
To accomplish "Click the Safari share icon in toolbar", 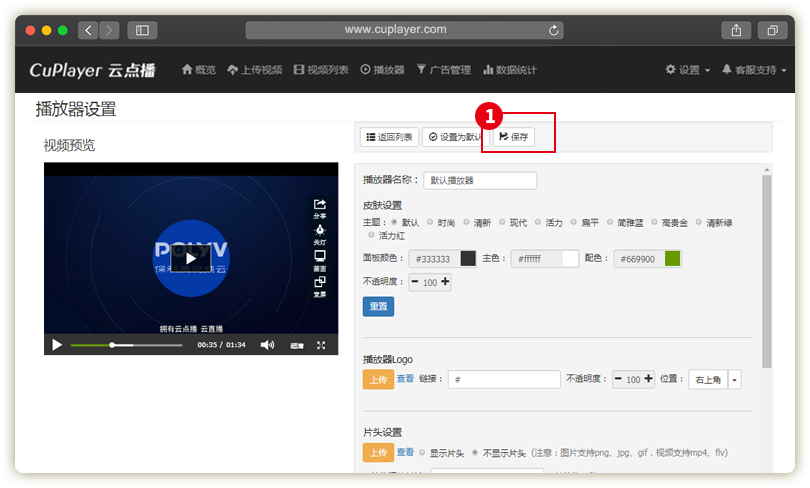I will (736, 30).
